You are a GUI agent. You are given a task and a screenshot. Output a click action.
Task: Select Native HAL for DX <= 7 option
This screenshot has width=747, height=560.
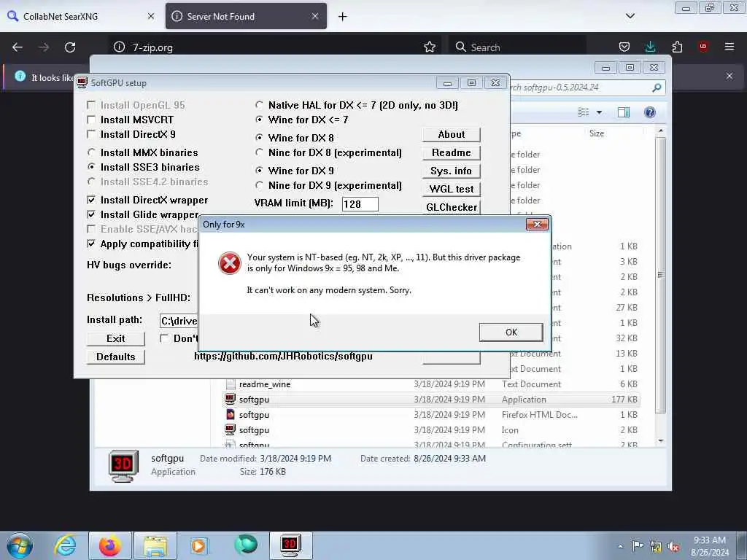pos(259,105)
